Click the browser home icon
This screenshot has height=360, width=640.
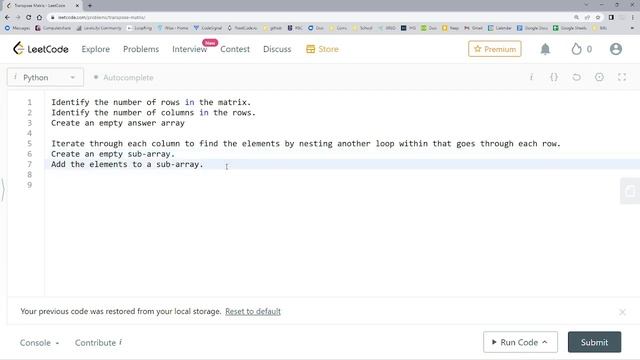click(x=39, y=17)
